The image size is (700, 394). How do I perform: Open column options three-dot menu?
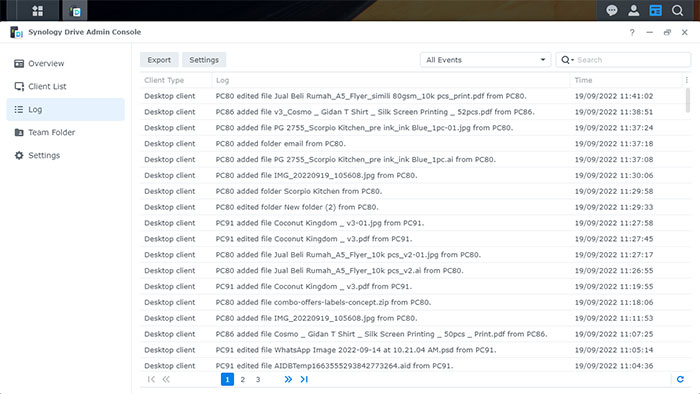pos(687,80)
